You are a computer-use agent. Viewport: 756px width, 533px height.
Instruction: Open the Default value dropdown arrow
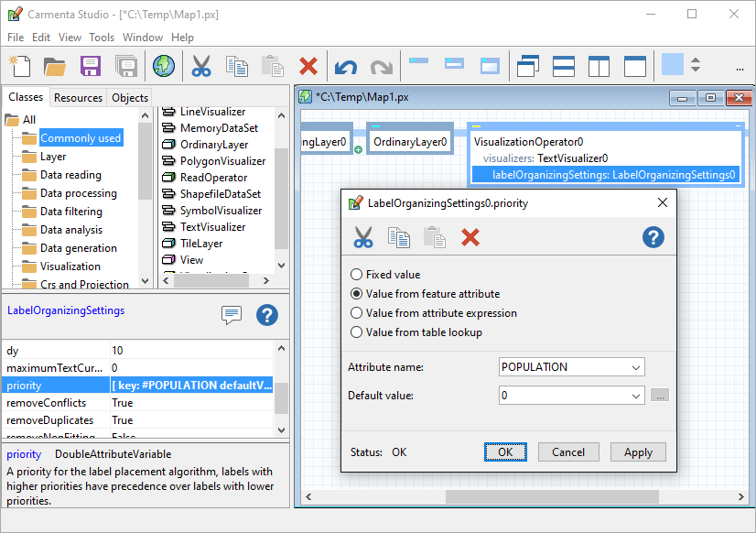(636, 396)
